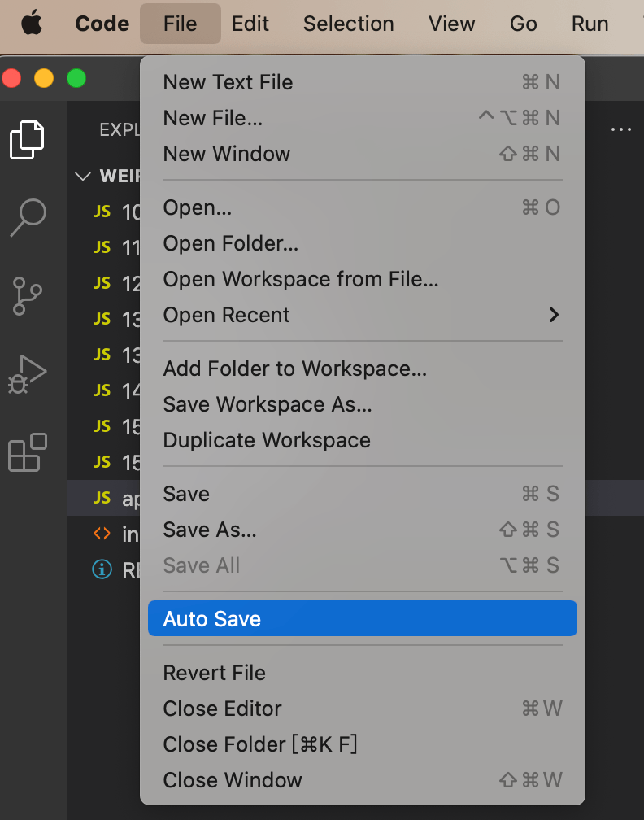Click Close Editor menu entry
The image size is (644, 820).
223,709
